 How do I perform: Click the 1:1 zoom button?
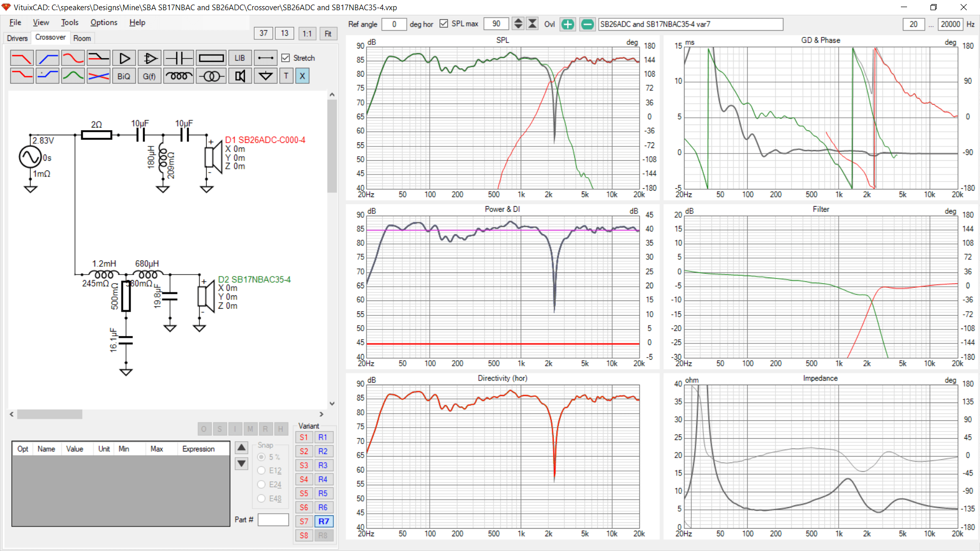[x=307, y=33]
